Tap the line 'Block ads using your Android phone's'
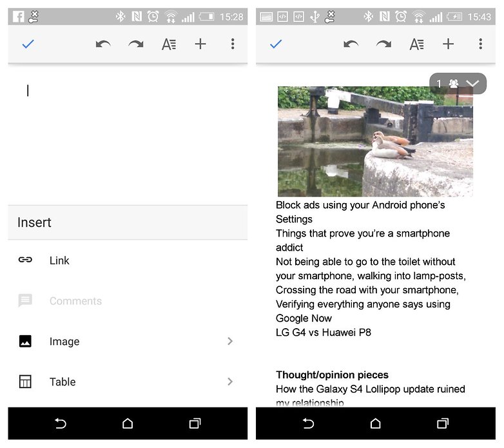The height and width of the screenshot is (448, 504). pyautogui.click(x=360, y=205)
